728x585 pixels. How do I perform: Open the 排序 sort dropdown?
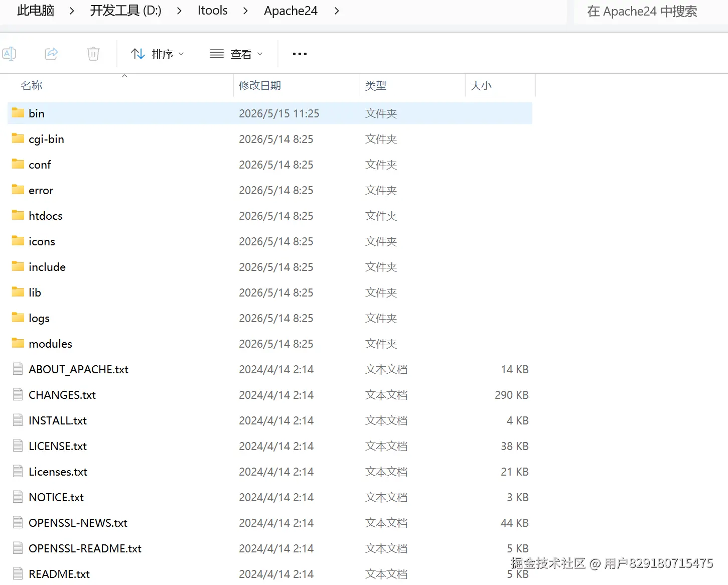pyautogui.click(x=158, y=54)
